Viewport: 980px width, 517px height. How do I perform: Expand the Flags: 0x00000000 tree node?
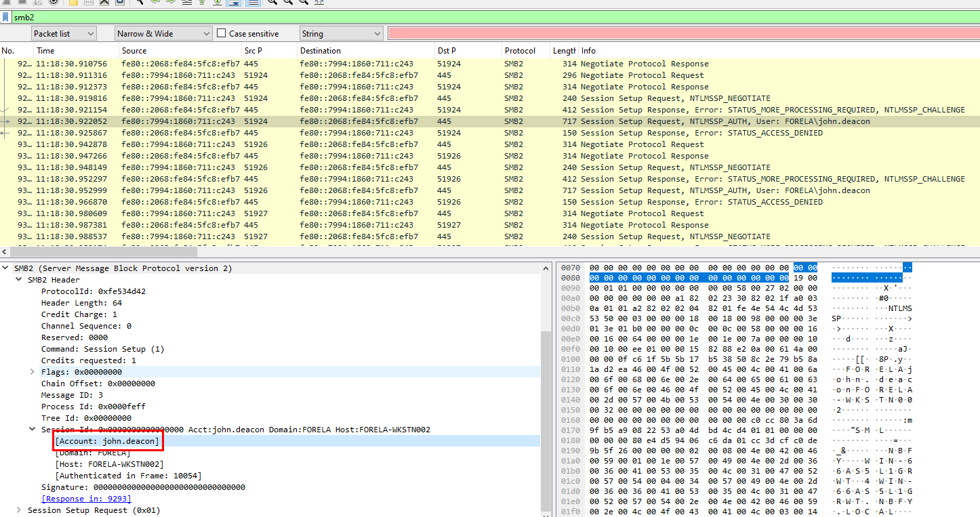point(32,372)
